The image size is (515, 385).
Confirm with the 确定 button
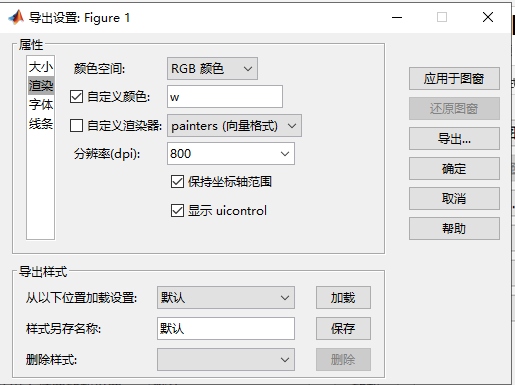tap(454, 169)
